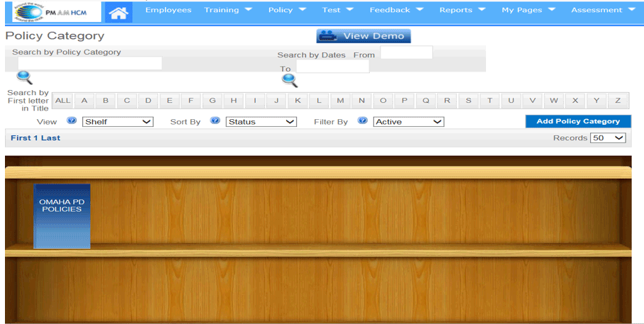
Task: Open the Employees menu
Action: pos(168,10)
